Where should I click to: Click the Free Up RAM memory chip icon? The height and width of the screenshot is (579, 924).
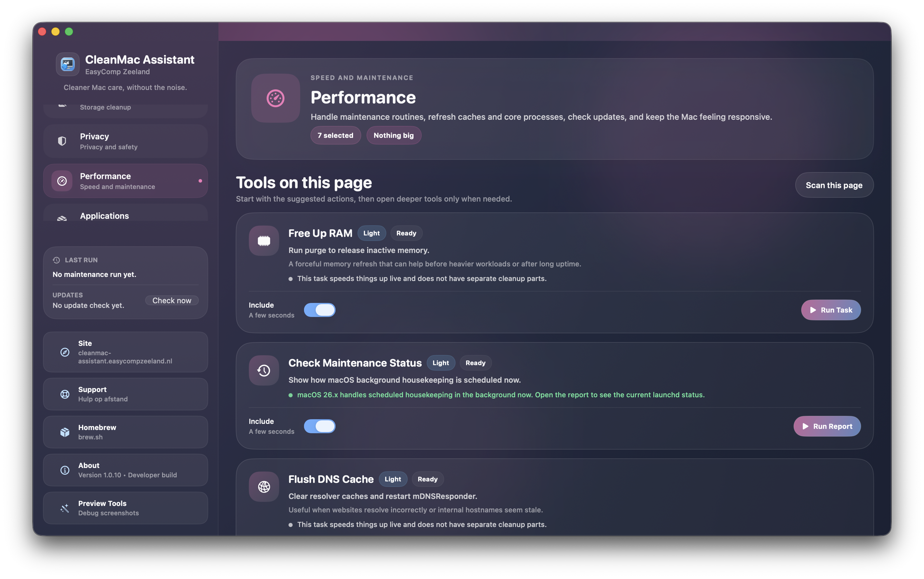click(263, 240)
